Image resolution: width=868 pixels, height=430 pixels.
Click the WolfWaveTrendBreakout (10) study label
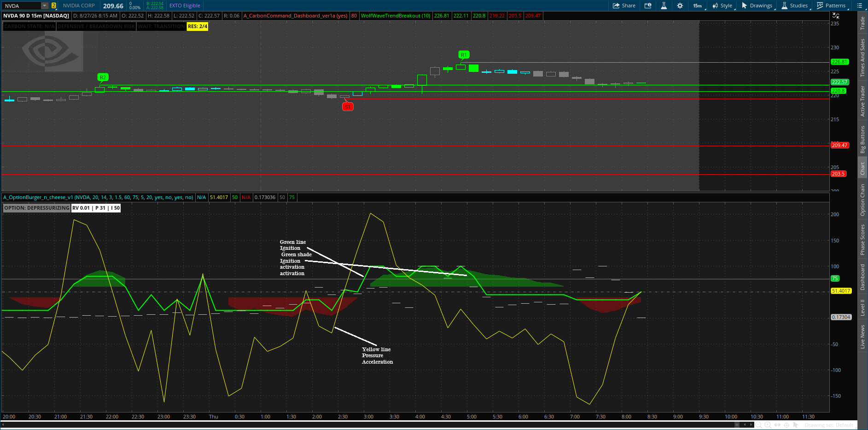(x=396, y=16)
